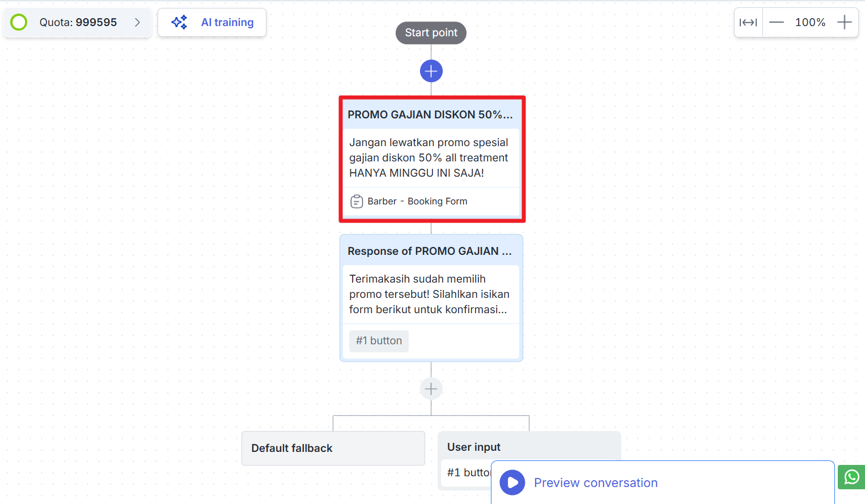Add a branch with the grey plus button
This screenshot has height=504, width=865.
coord(431,389)
